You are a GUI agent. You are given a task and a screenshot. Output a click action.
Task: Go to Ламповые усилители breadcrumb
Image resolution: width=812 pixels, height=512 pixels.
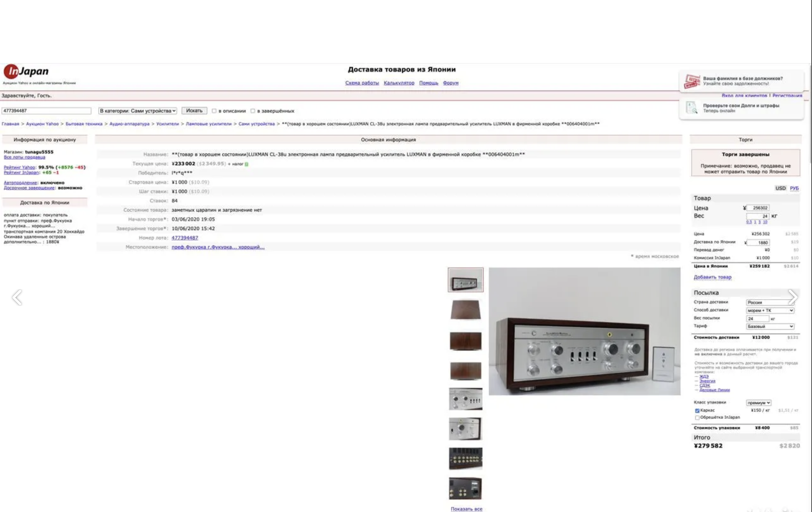coord(209,124)
